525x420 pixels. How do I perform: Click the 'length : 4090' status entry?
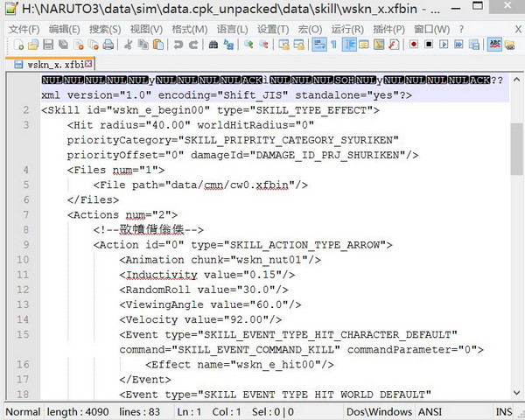click(78, 411)
